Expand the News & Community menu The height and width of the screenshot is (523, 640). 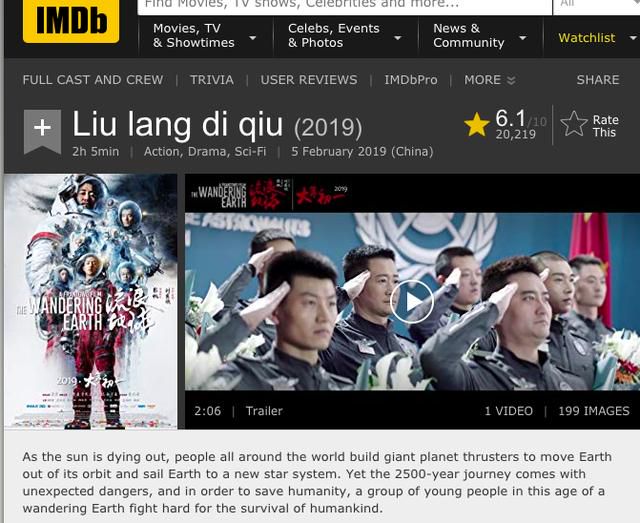click(x=480, y=36)
